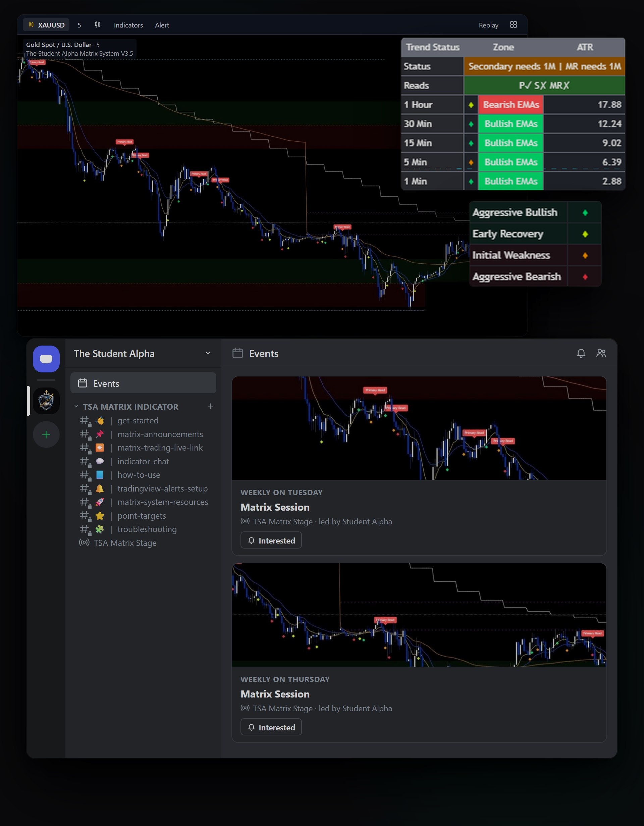Open the chart layout grid icon
The width and height of the screenshot is (644, 826).
(513, 24)
